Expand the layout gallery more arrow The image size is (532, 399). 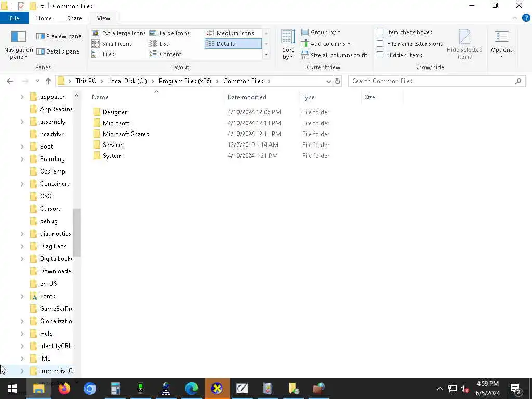pos(267,54)
